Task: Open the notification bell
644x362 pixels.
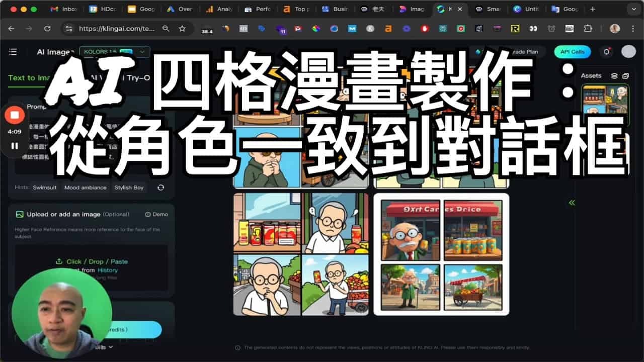Action: coord(607,51)
